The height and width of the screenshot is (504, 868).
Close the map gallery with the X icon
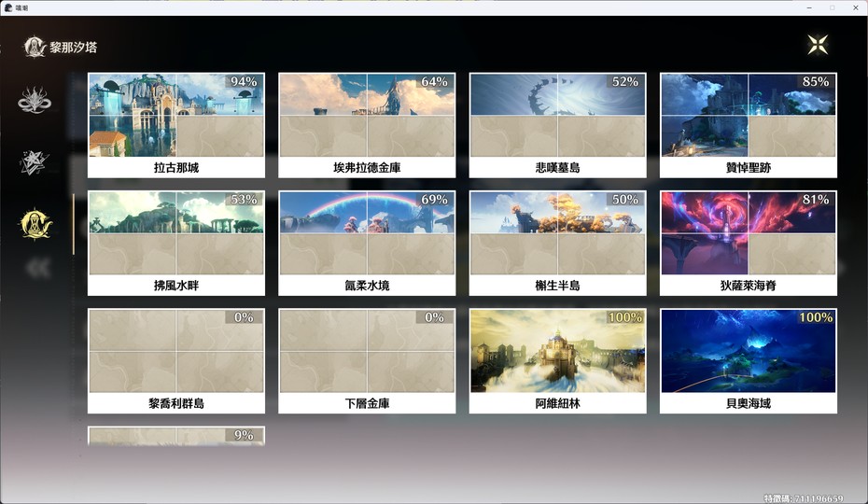[x=818, y=45]
